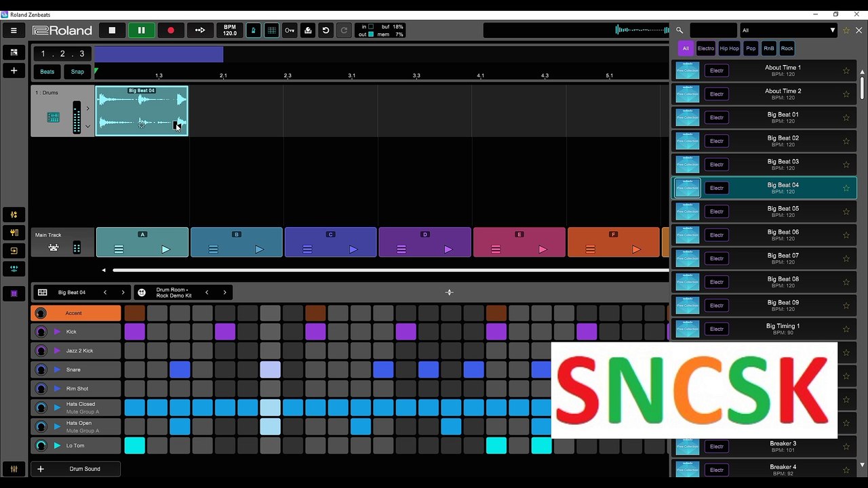Open the bottom-left mixer faders icon
Viewport: 868px width, 488px height.
(14, 468)
